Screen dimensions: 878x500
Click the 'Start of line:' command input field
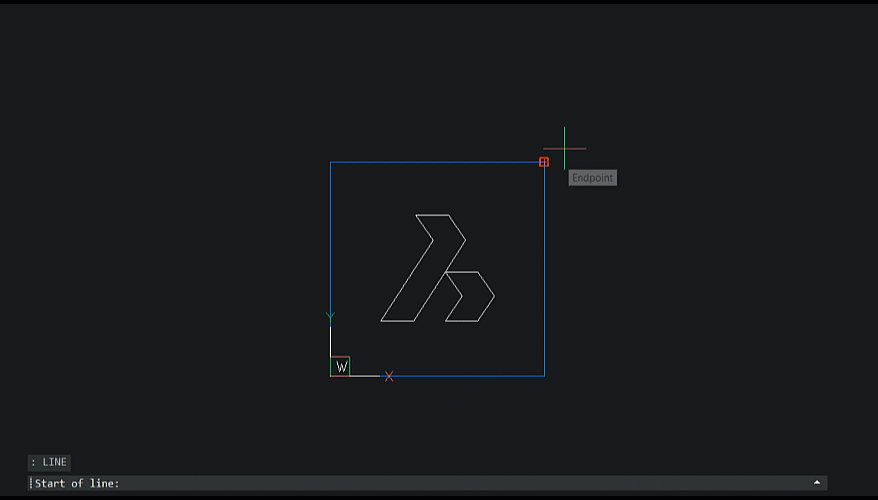(x=427, y=483)
